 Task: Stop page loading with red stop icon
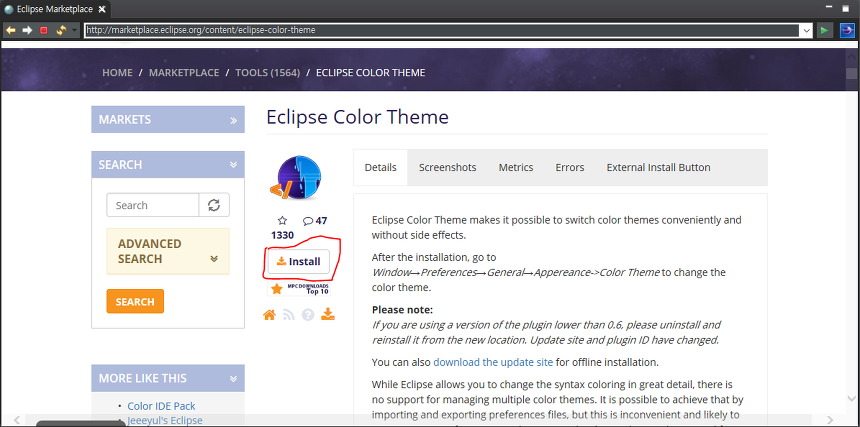coord(44,30)
